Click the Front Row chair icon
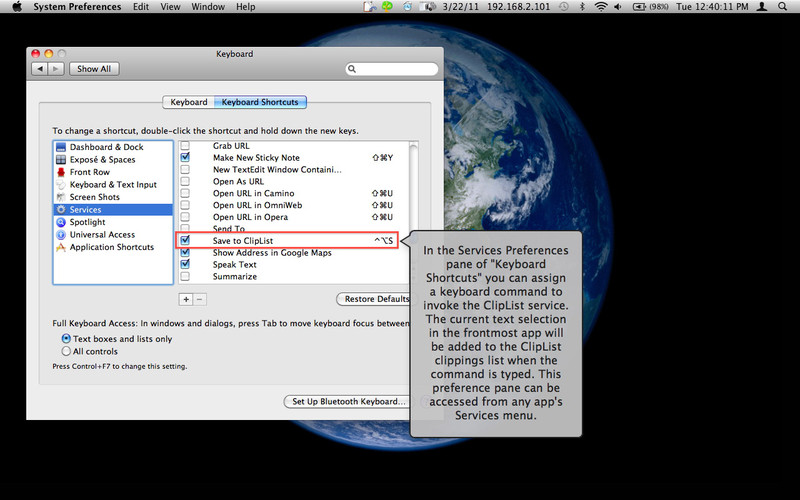Viewport: 800px width, 500px height. (x=61, y=172)
